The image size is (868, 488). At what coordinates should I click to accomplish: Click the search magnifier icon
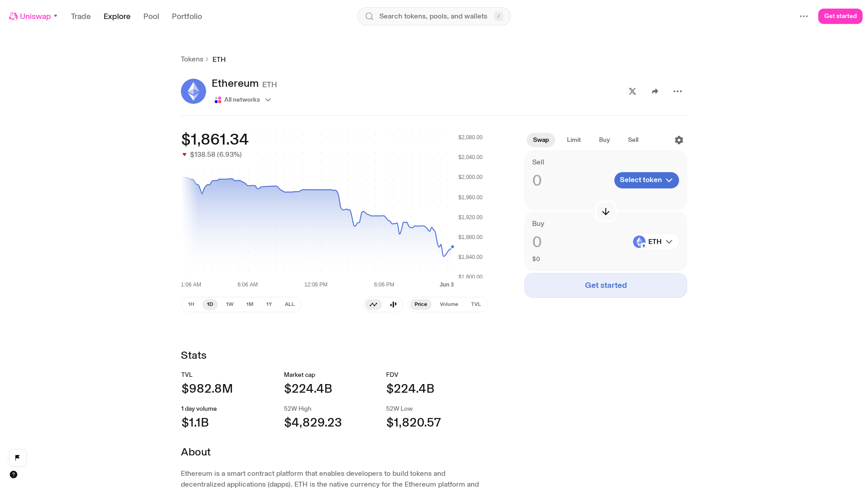(369, 16)
